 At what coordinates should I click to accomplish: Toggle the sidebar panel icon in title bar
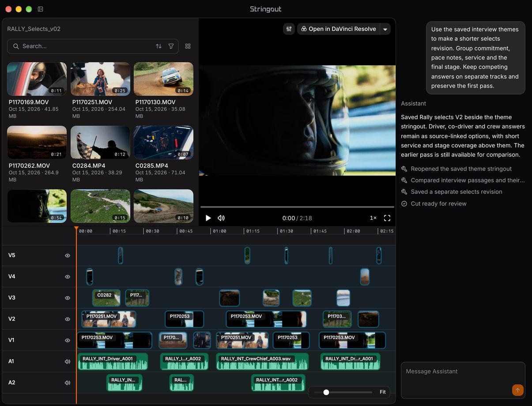pos(40,9)
